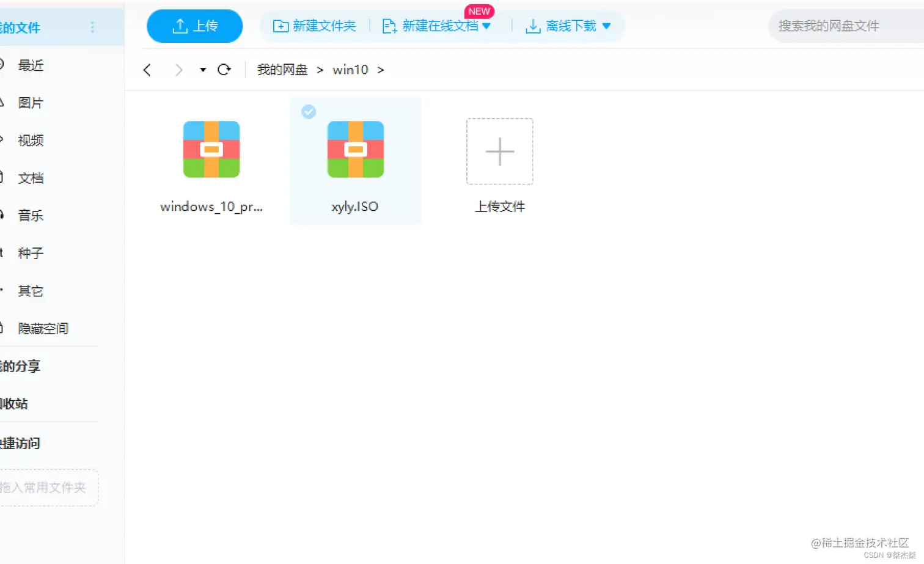Click the blue 上传 upload button
The width and height of the screenshot is (924, 564).
click(x=194, y=26)
